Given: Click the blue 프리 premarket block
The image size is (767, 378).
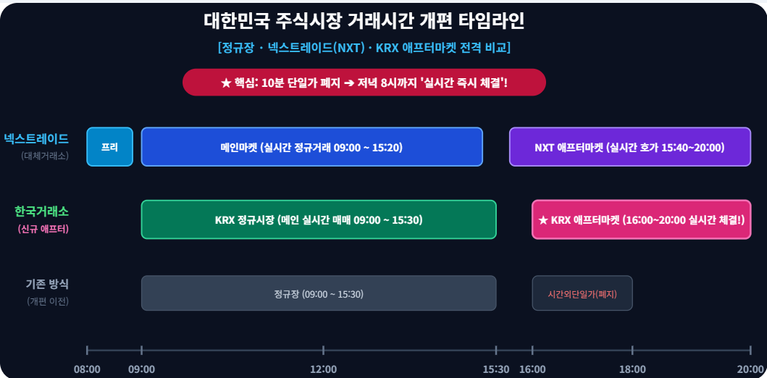Looking at the screenshot, I should pos(110,147).
